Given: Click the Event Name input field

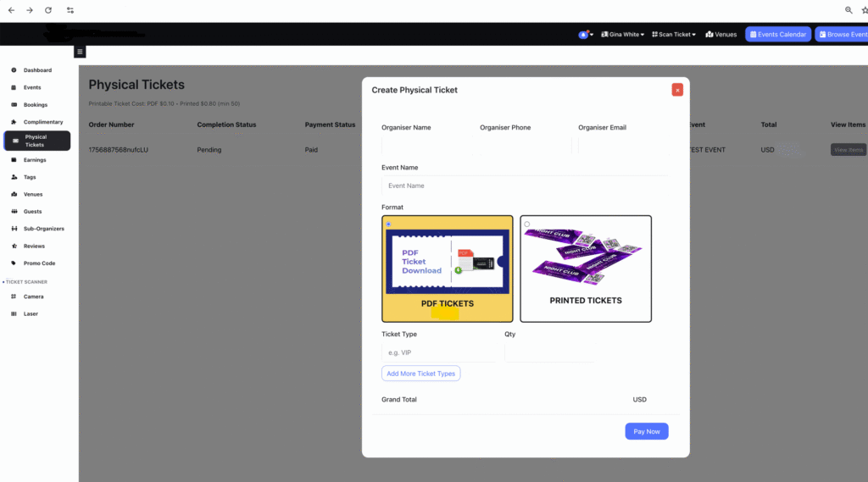Looking at the screenshot, I should 524,186.
